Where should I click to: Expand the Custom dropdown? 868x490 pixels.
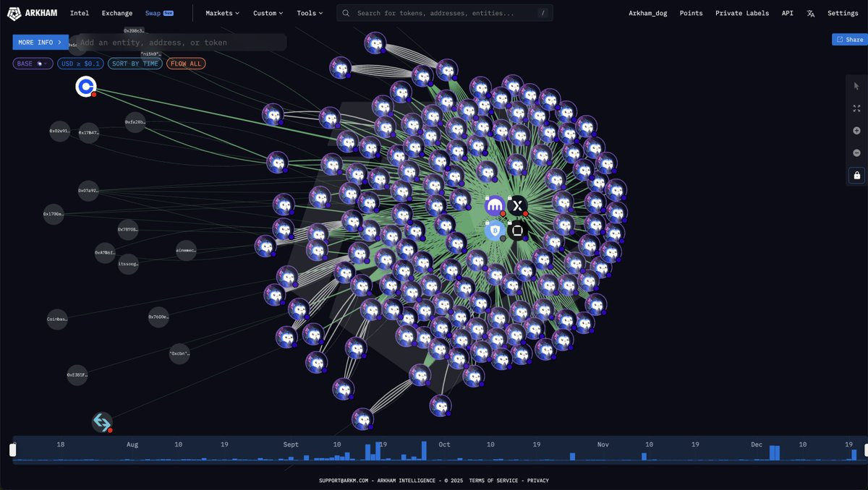tap(268, 13)
